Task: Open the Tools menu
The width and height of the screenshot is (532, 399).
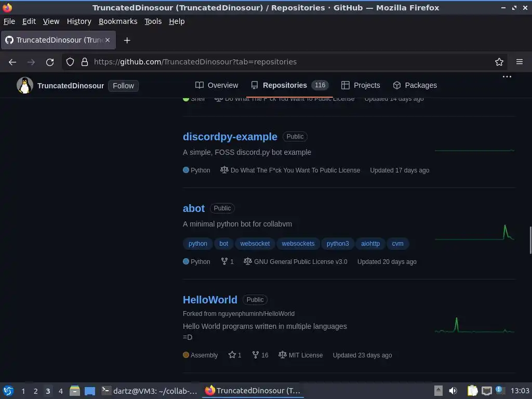Action: 153,21
